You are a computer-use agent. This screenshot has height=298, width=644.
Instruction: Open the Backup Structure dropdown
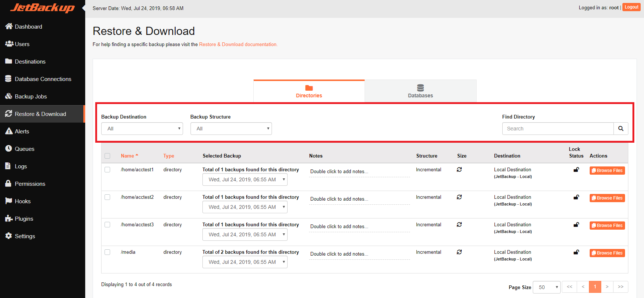coord(231,129)
